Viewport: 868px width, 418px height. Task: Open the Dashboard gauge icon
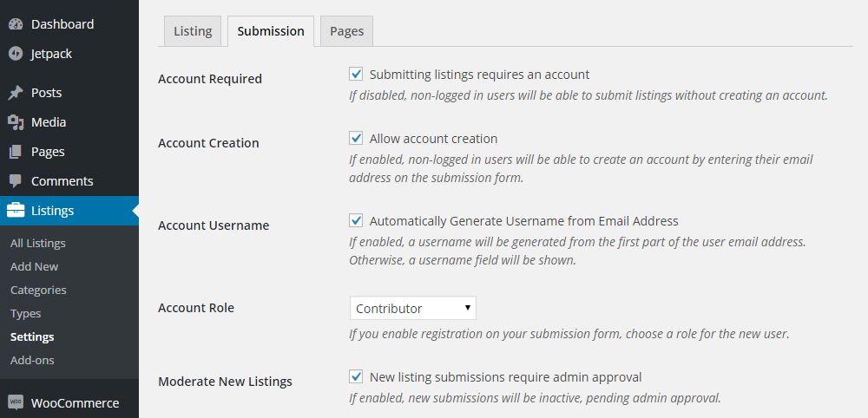[16, 24]
